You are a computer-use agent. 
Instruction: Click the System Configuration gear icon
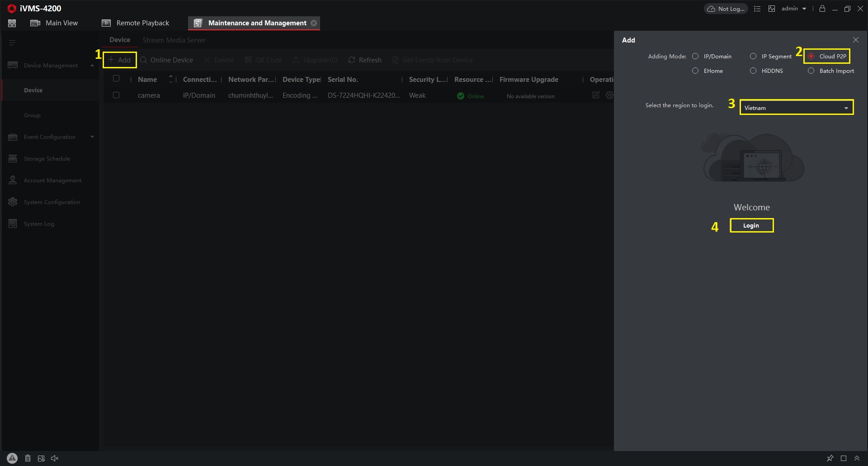coord(13,202)
